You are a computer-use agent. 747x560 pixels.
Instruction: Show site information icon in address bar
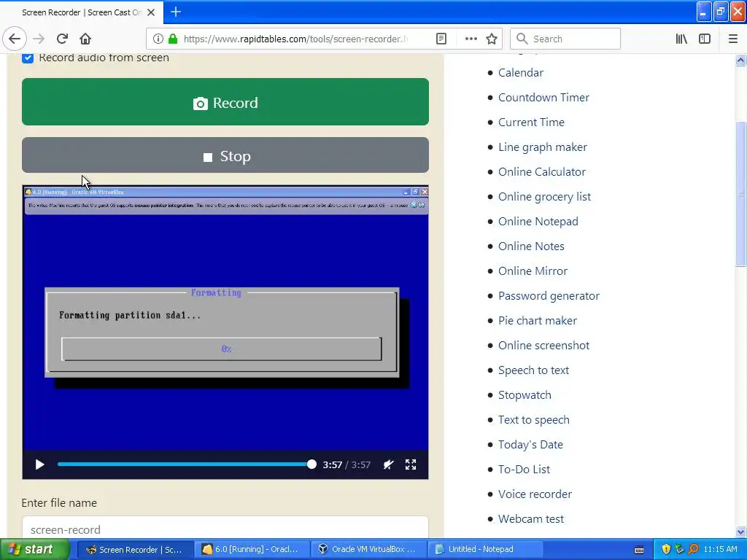pos(158,39)
